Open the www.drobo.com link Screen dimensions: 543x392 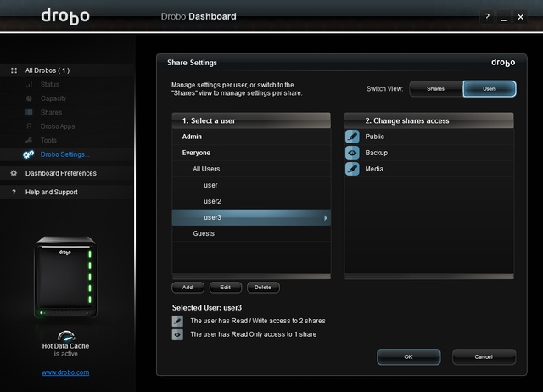[65, 372]
